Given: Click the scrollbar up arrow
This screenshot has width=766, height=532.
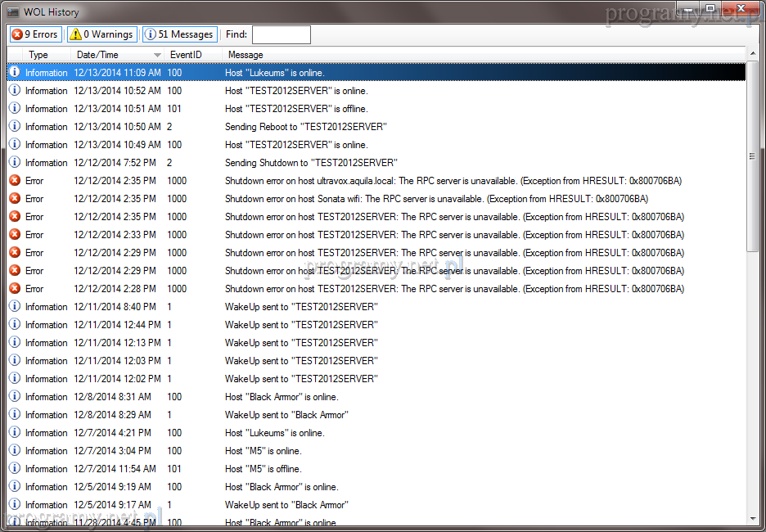Looking at the screenshot, I should (752, 54).
